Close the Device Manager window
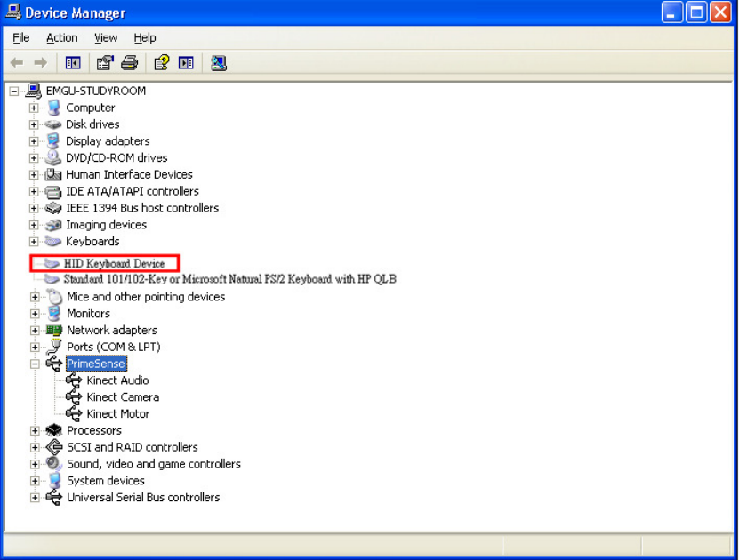The width and height of the screenshot is (739, 560). coord(720,12)
